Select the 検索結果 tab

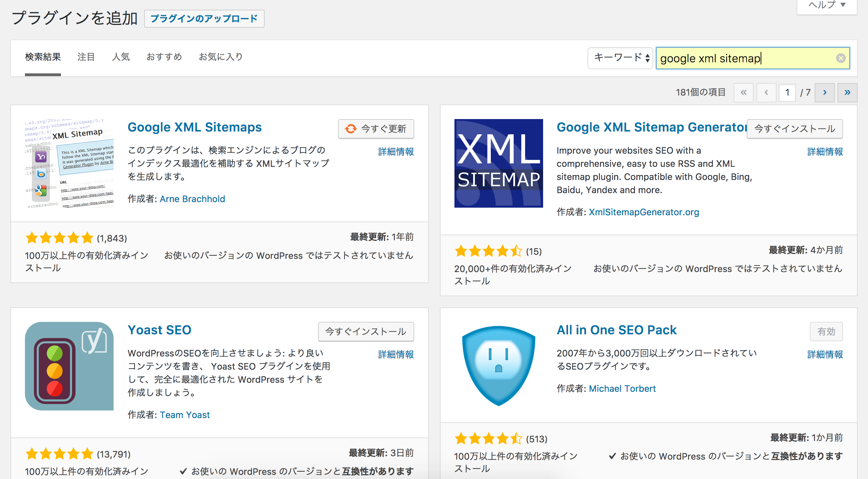tap(43, 57)
